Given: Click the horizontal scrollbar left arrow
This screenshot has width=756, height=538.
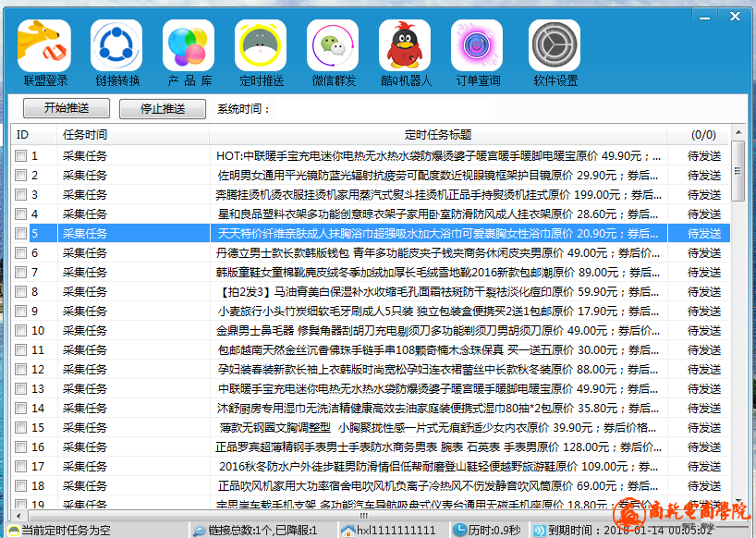Looking at the screenshot, I should (x=18, y=515).
